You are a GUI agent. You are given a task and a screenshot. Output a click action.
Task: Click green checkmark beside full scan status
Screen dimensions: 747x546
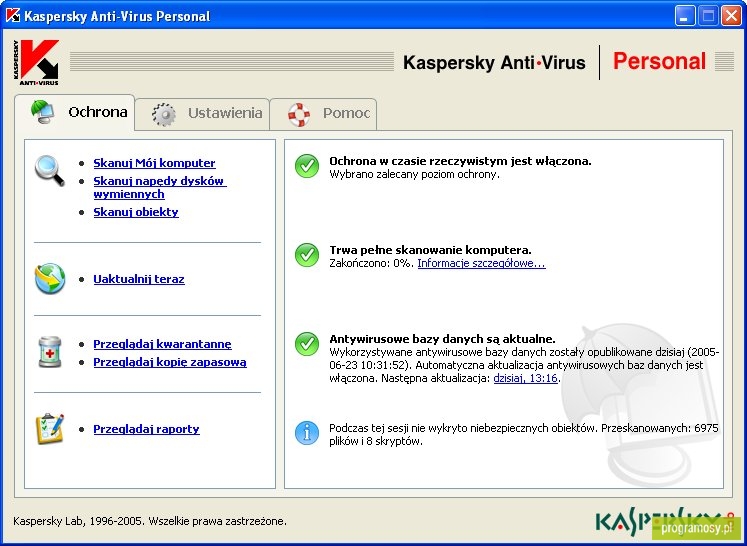(307, 255)
